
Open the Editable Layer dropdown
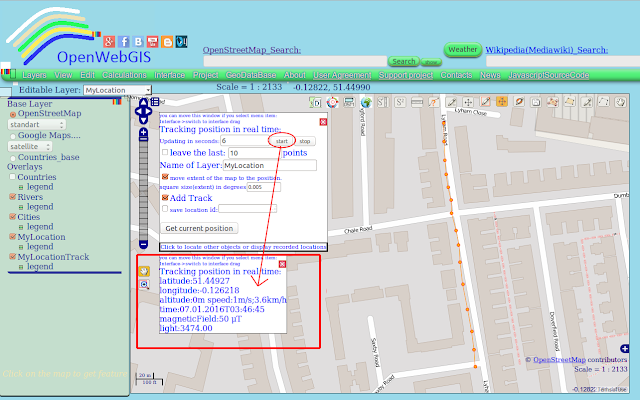pyautogui.click(x=118, y=90)
